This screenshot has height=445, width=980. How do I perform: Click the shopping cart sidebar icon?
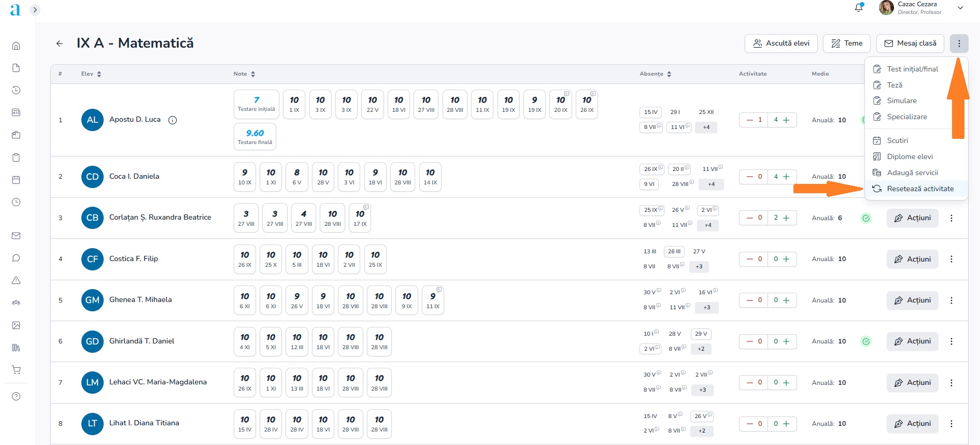[x=16, y=370]
